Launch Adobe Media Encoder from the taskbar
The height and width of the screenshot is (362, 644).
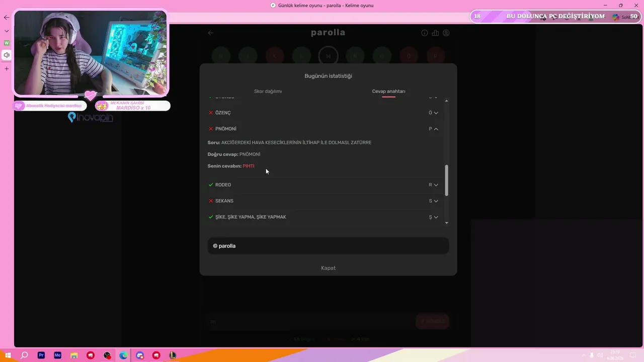click(x=57, y=355)
